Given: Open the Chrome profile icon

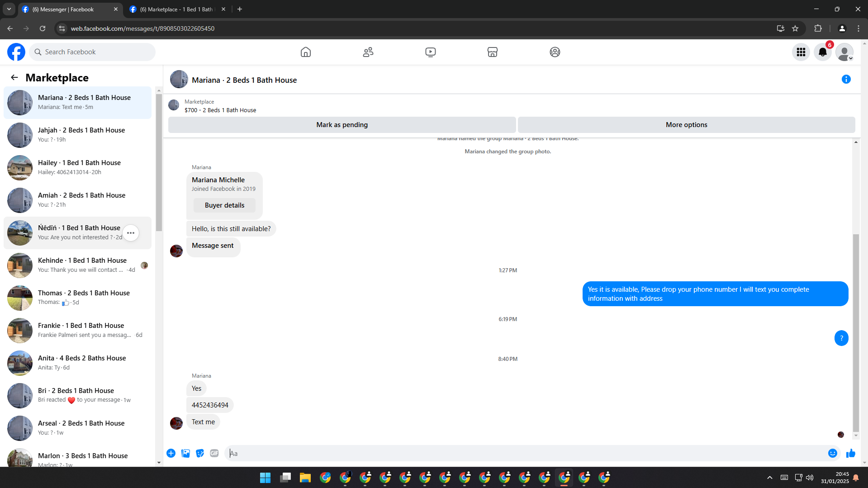Looking at the screenshot, I should [x=842, y=28].
